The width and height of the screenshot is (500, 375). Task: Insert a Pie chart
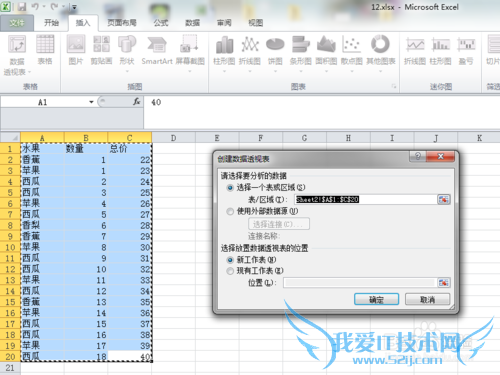(x=275, y=45)
